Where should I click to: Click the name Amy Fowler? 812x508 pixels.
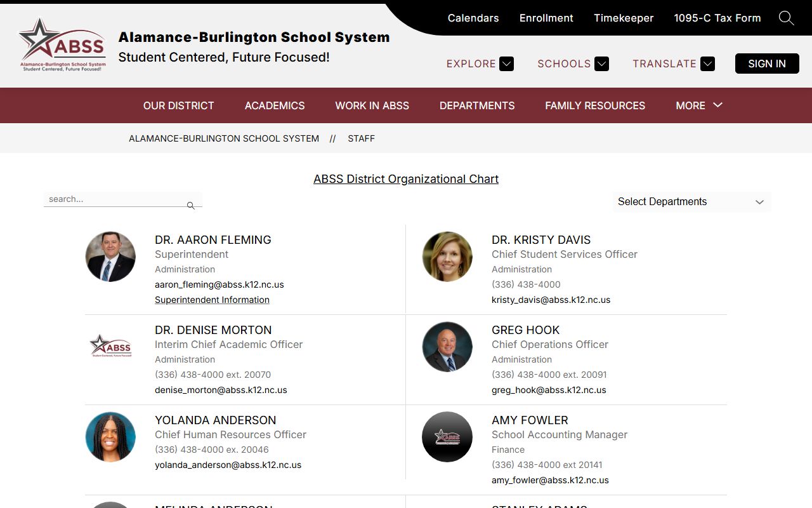click(x=530, y=420)
